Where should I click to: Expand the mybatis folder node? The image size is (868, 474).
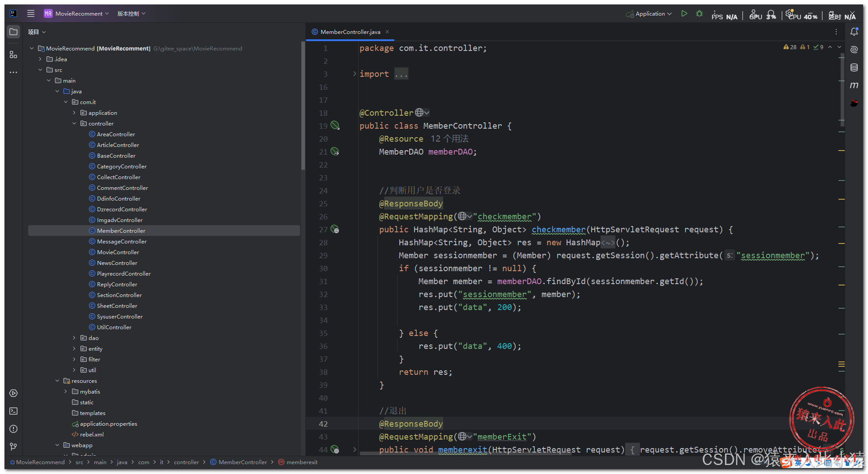click(66, 391)
